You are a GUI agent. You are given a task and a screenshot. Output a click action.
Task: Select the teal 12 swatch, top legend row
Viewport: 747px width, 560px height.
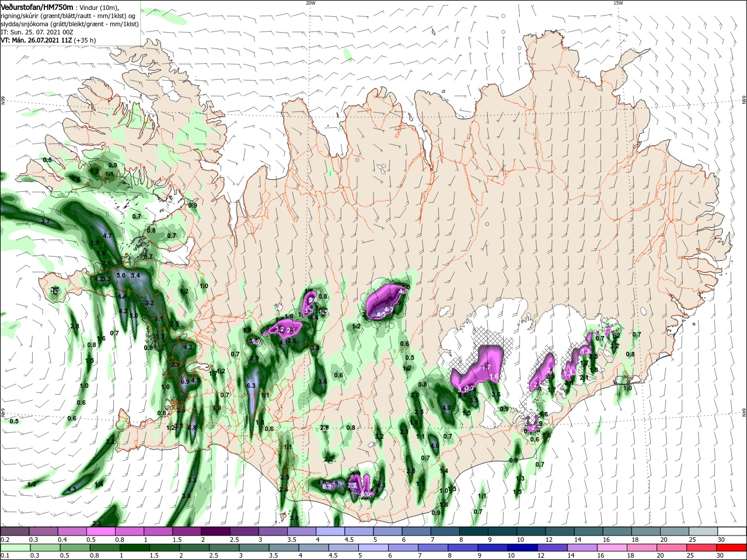560,531
